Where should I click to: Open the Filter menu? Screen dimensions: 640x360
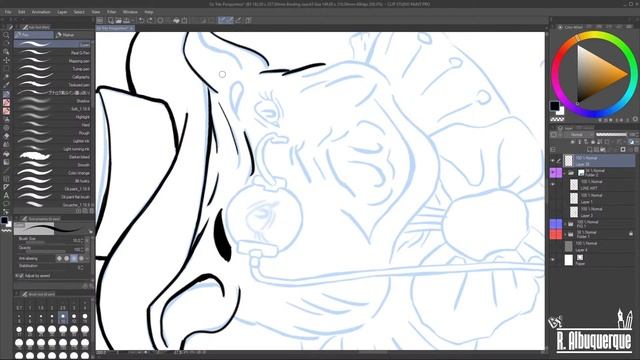click(111, 12)
